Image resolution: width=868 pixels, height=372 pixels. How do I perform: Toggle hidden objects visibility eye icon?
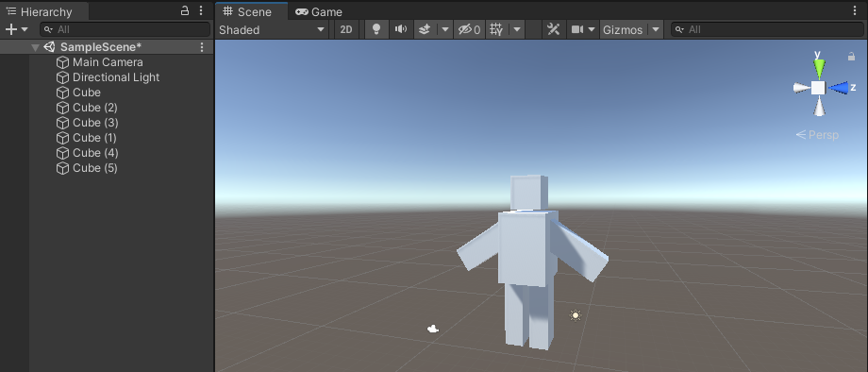tap(469, 29)
